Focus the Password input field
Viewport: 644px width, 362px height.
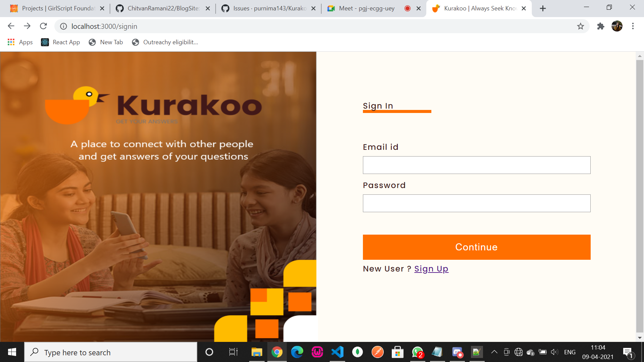pos(477,203)
